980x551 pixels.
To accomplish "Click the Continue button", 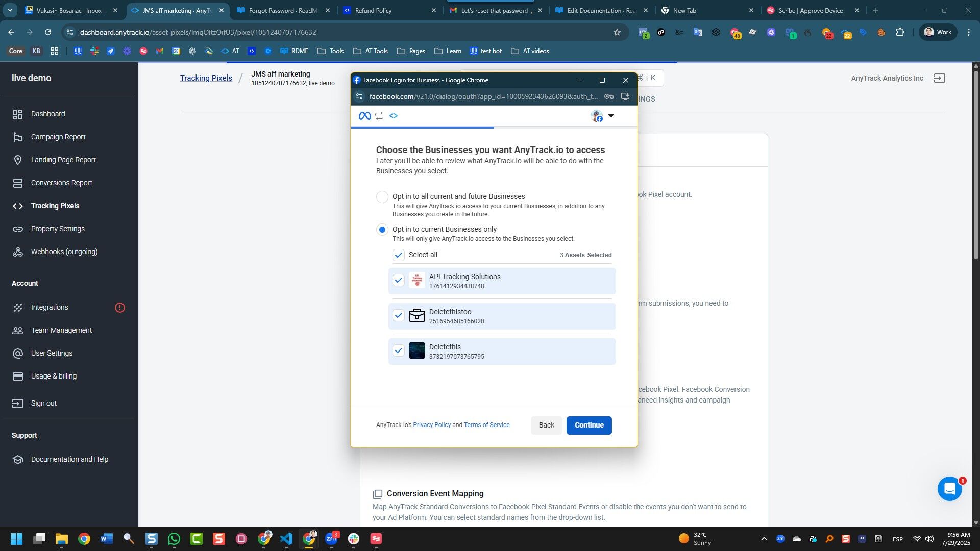I will [x=589, y=425].
